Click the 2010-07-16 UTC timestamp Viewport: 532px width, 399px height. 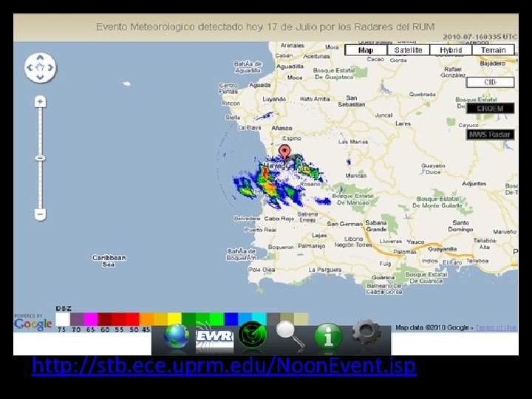tap(480, 37)
